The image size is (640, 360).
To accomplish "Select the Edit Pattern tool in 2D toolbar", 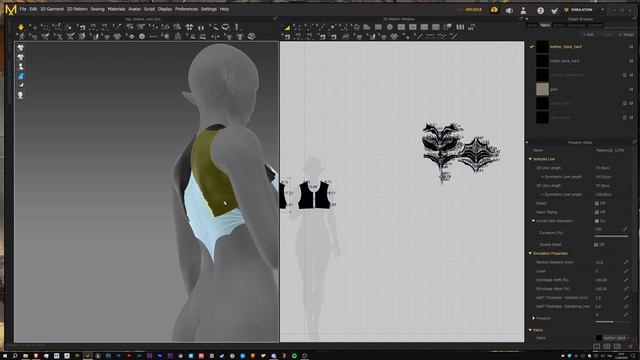I will (x=297, y=27).
